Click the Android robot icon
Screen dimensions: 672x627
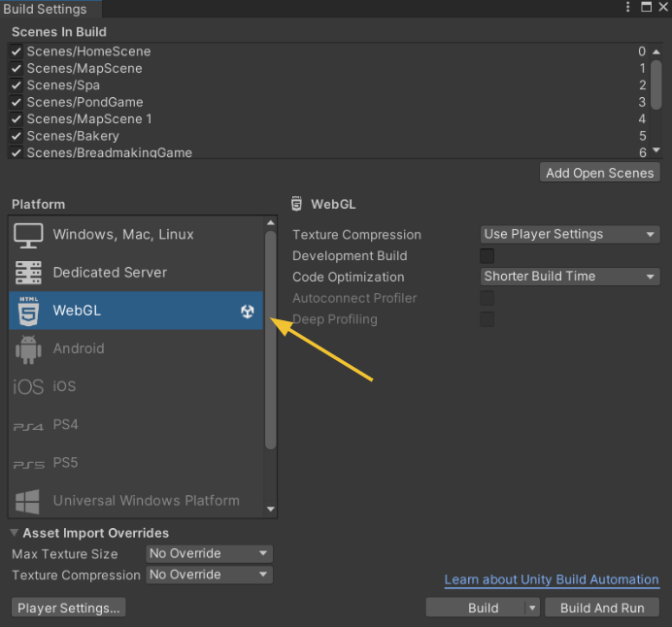[28, 349]
